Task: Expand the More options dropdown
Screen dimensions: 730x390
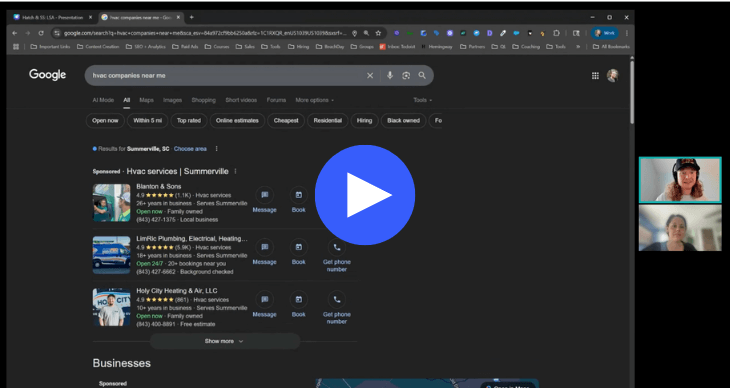Action: coord(314,100)
